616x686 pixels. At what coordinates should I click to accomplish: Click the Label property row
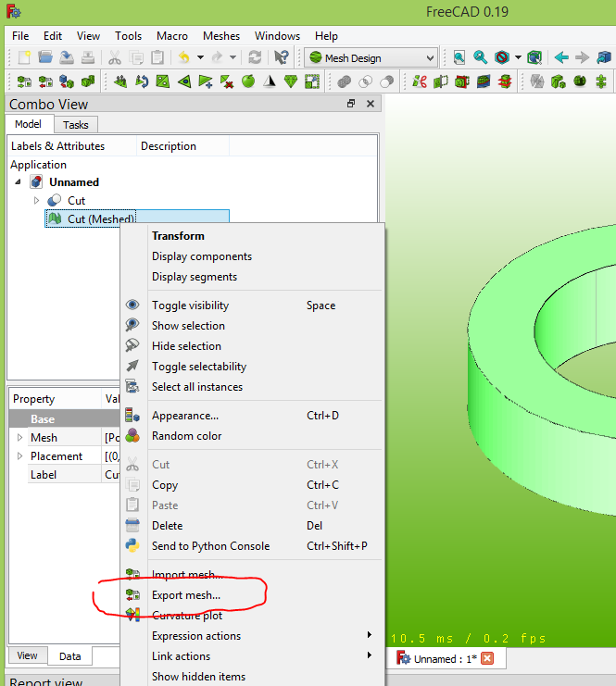point(64,475)
